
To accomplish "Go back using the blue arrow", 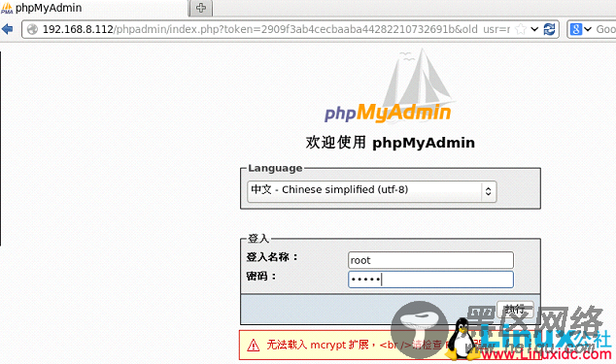I will point(7,29).
